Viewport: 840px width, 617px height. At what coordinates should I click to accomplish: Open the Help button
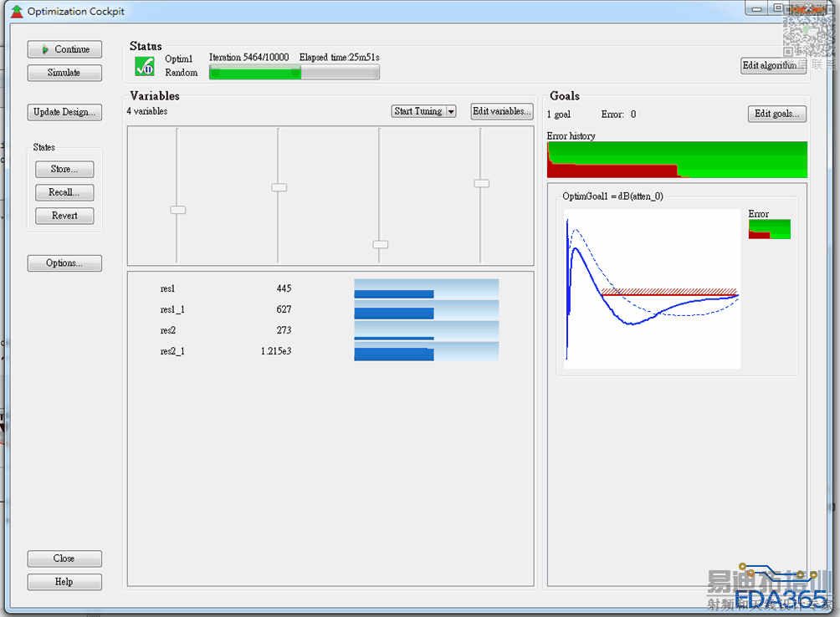click(x=64, y=582)
